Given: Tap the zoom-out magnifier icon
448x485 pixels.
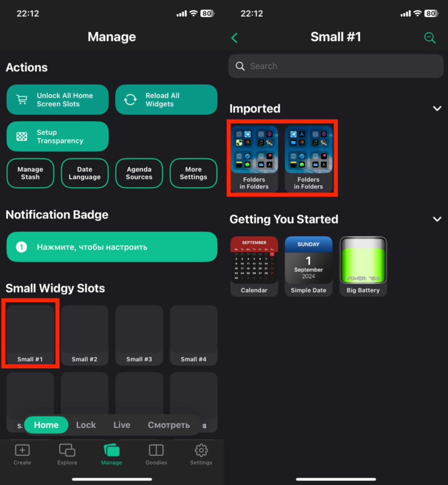Looking at the screenshot, I should [x=430, y=38].
